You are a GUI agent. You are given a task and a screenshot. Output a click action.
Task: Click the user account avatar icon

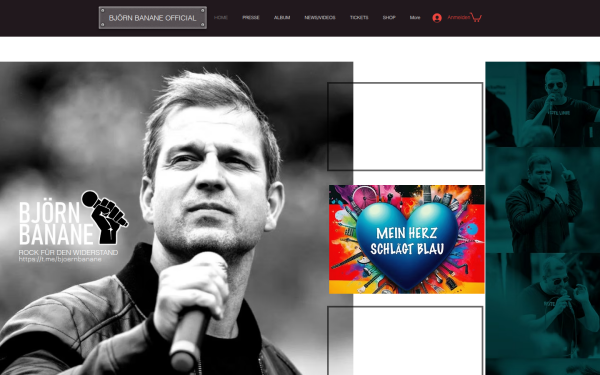[x=437, y=18]
